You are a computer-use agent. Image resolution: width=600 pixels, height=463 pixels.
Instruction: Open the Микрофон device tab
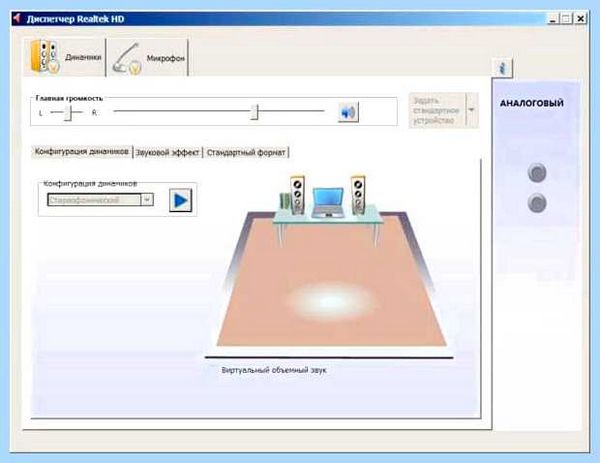coord(148,58)
